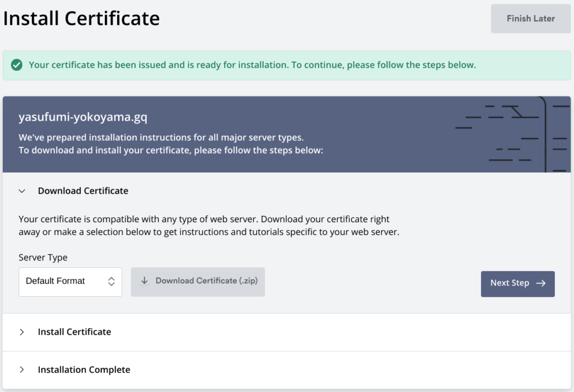Select the Install Certificate section heading
This screenshot has height=392, width=574.
point(75,332)
